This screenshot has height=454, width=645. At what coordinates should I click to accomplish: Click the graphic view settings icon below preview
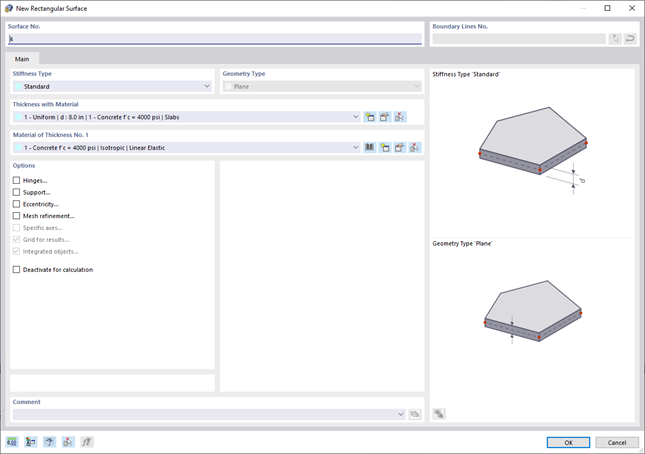[x=439, y=414]
